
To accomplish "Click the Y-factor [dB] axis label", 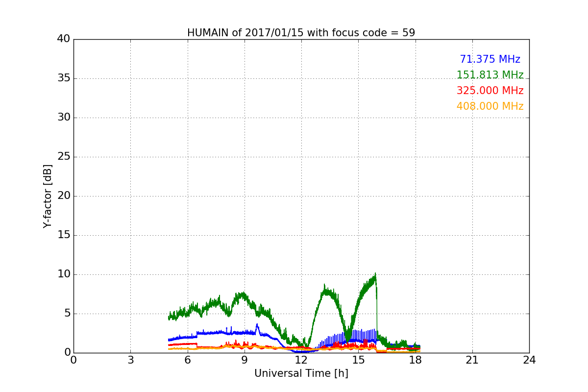I will 47,196.
